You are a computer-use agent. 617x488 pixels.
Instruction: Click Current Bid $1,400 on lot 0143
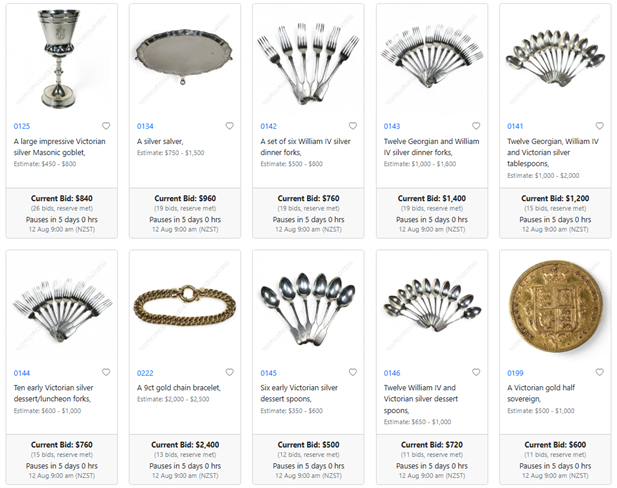432,198
